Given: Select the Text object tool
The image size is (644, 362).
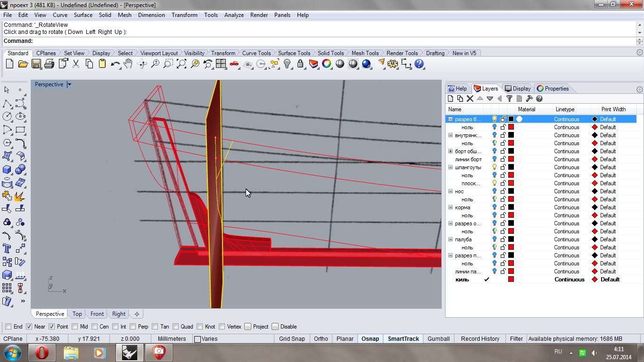Looking at the screenshot, I should tap(7, 248).
